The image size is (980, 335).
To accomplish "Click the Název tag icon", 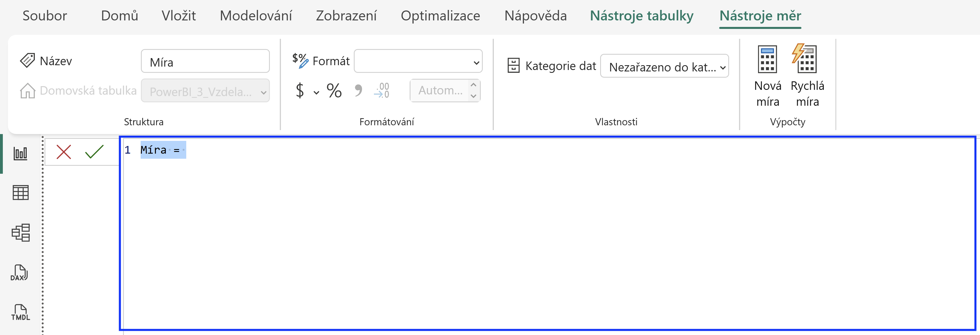I will click(27, 60).
